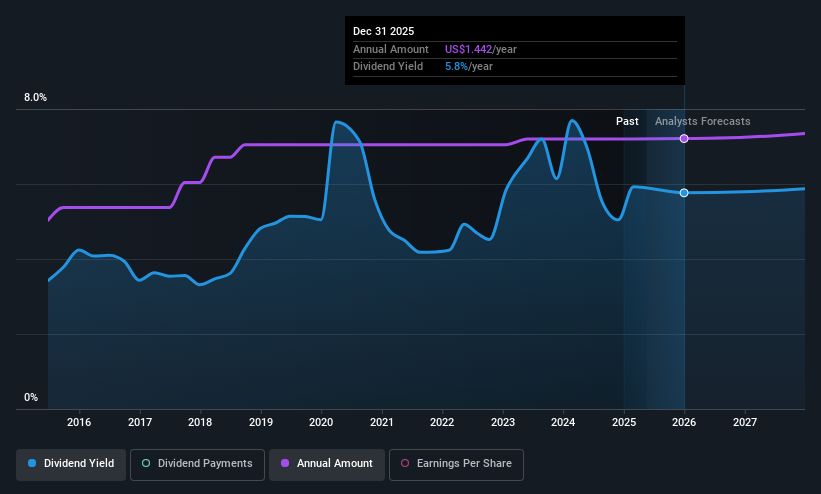This screenshot has width=821, height=494.
Task: Click the Analysts Forecasts label
Action: (x=703, y=121)
